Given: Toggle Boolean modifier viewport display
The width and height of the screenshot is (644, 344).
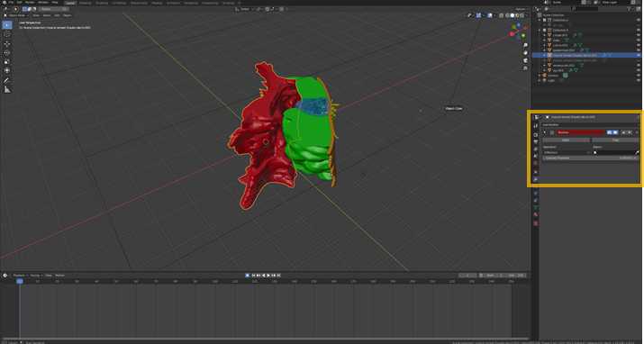Looking at the screenshot, I should pyautogui.click(x=615, y=132).
